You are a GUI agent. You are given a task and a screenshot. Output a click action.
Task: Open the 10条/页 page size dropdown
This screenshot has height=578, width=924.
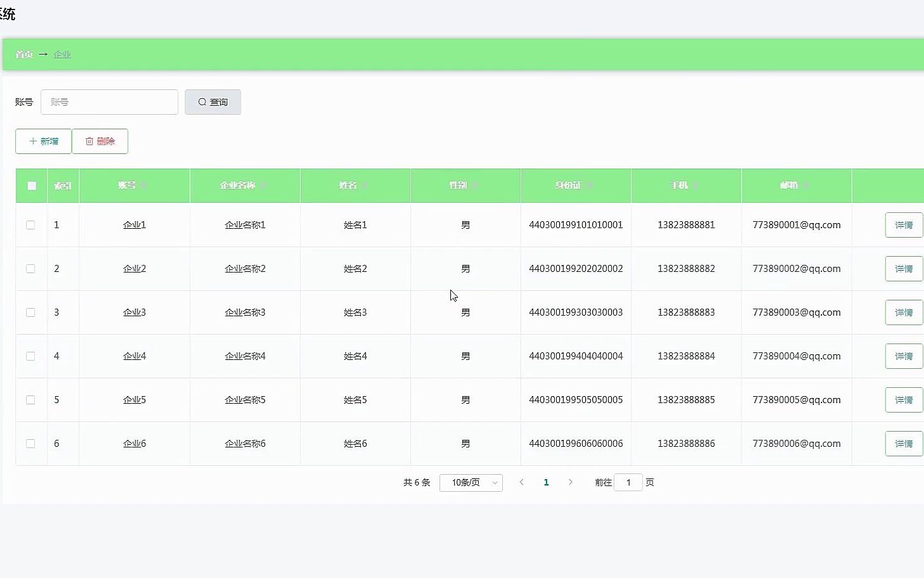point(471,483)
